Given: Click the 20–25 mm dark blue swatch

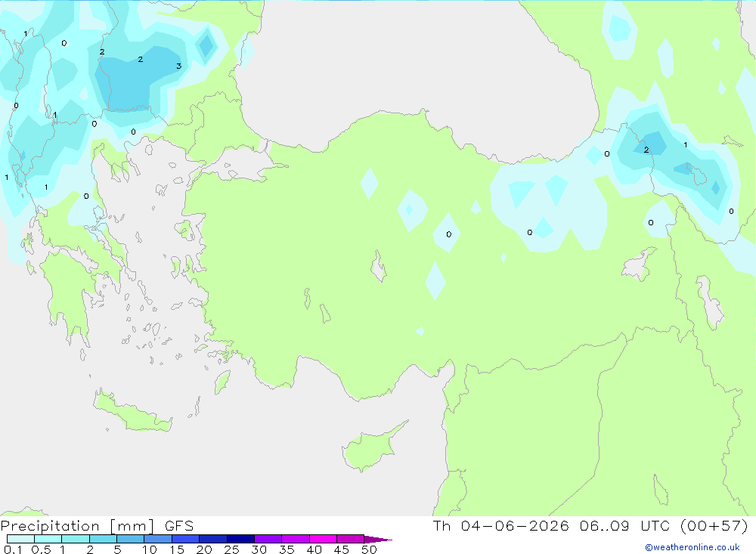Looking at the screenshot, I should [213, 539].
